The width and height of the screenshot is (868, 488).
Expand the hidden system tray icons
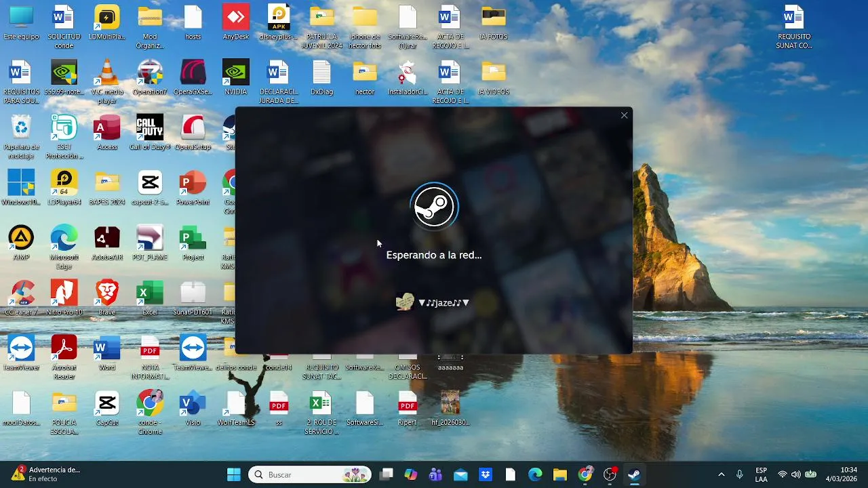(x=721, y=474)
